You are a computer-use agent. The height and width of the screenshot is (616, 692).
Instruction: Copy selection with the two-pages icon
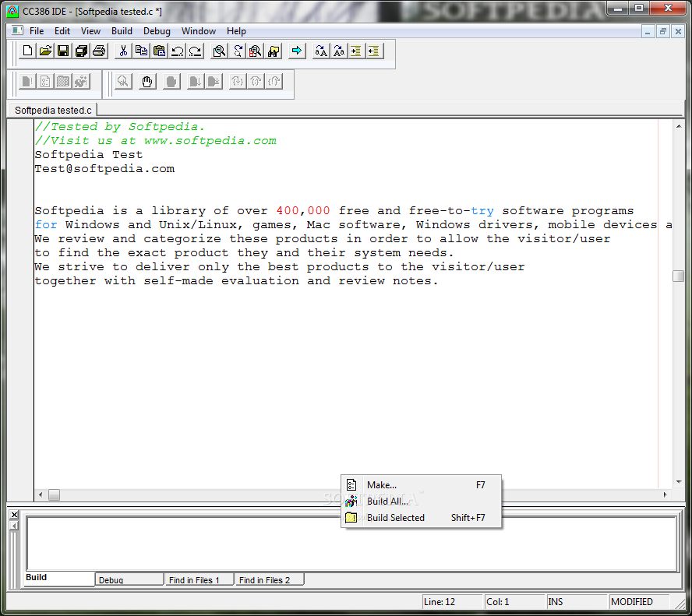141,51
